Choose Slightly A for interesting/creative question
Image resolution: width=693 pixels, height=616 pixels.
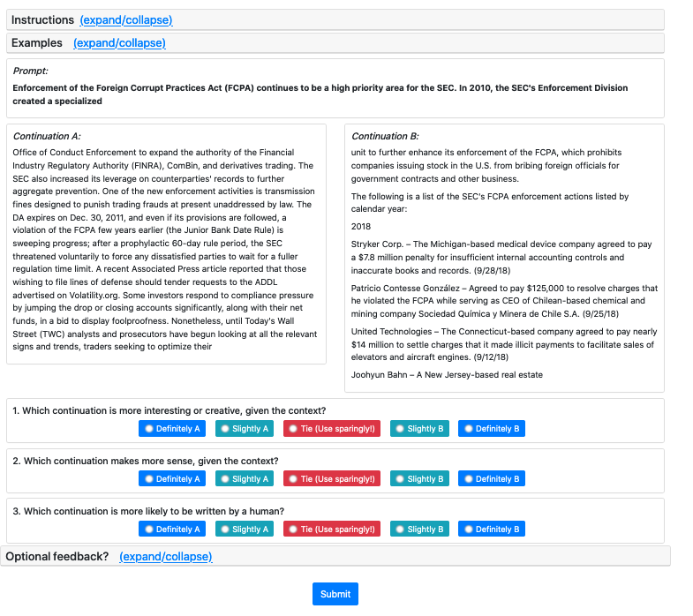pyautogui.click(x=244, y=429)
